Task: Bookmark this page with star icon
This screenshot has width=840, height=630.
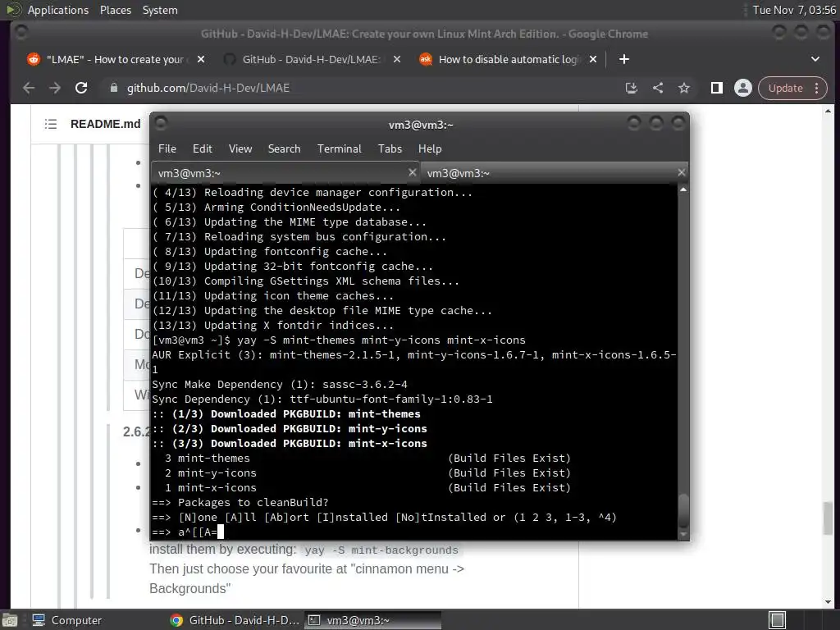Action: (684, 88)
